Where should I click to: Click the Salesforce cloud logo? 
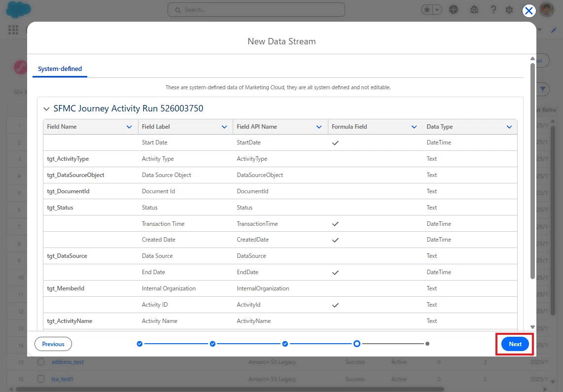pos(18,10)
